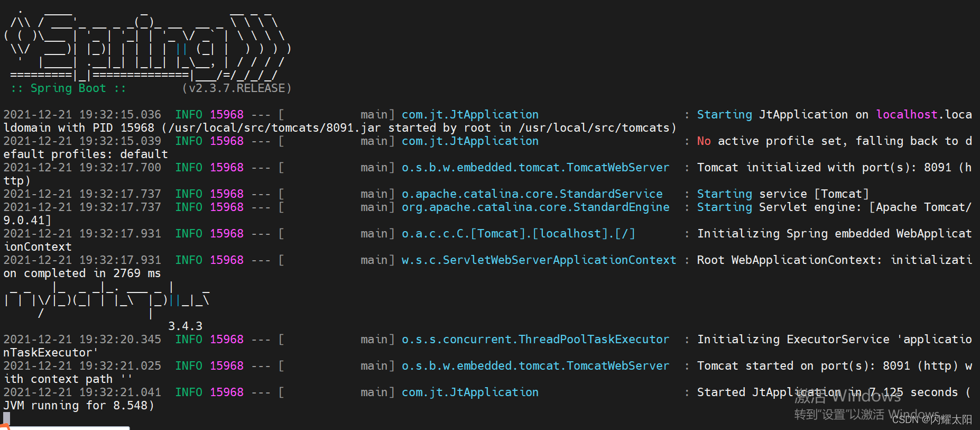The image size is (980, 430).
Task: Click 'Root WebApplicationContext: initializati' message
Action: [x=834, y=260]
